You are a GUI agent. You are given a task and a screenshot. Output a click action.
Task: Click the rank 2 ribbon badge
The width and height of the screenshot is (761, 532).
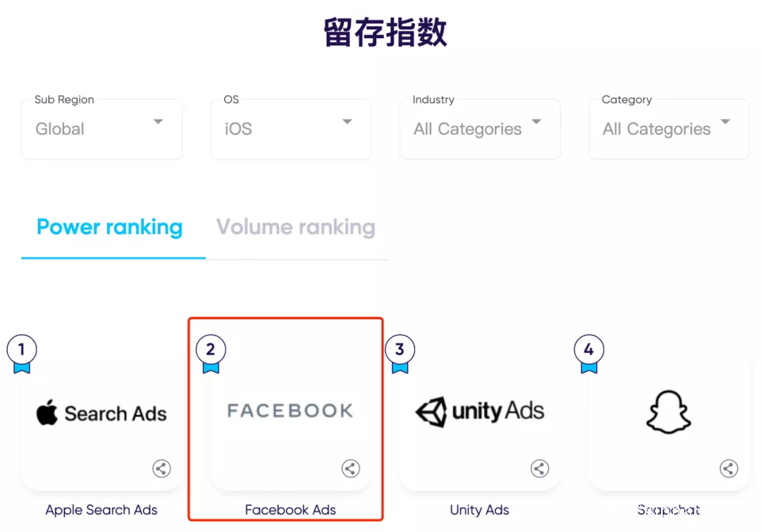click(211, 354)
